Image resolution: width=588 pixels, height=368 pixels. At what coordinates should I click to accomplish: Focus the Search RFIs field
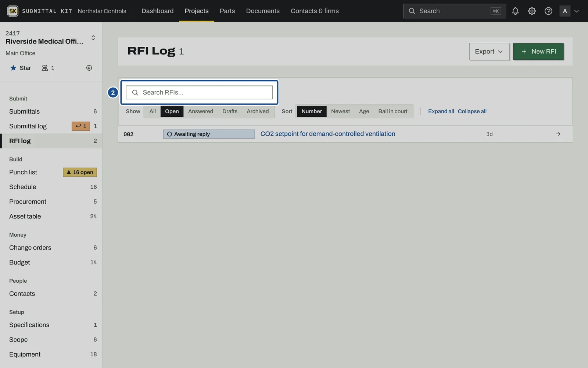199,92
